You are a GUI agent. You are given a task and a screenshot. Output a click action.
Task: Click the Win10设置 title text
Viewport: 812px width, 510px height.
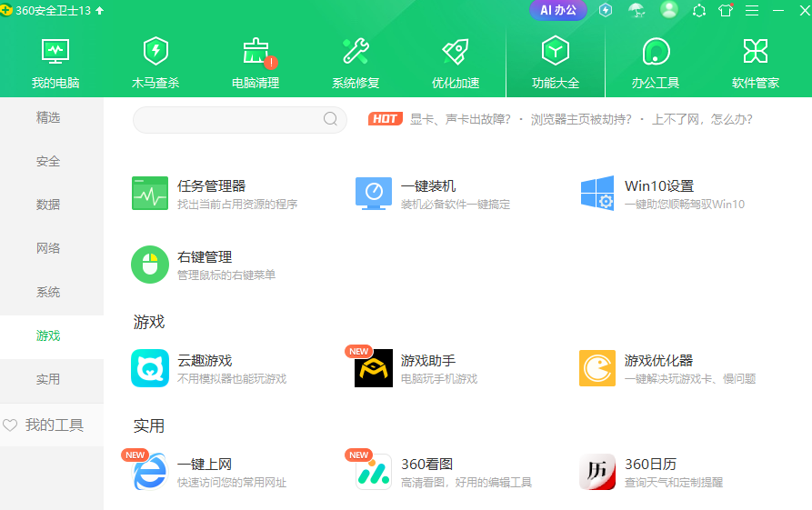[659, 185]
